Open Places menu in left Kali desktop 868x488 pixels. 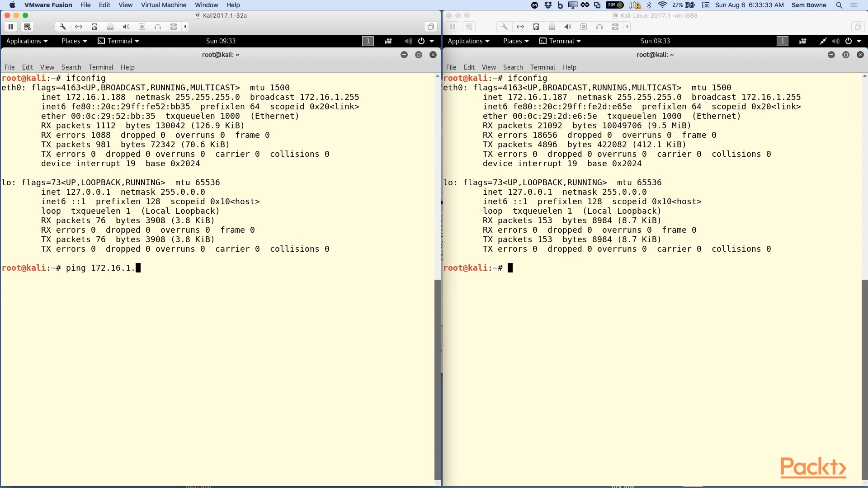tap(74, 41)
